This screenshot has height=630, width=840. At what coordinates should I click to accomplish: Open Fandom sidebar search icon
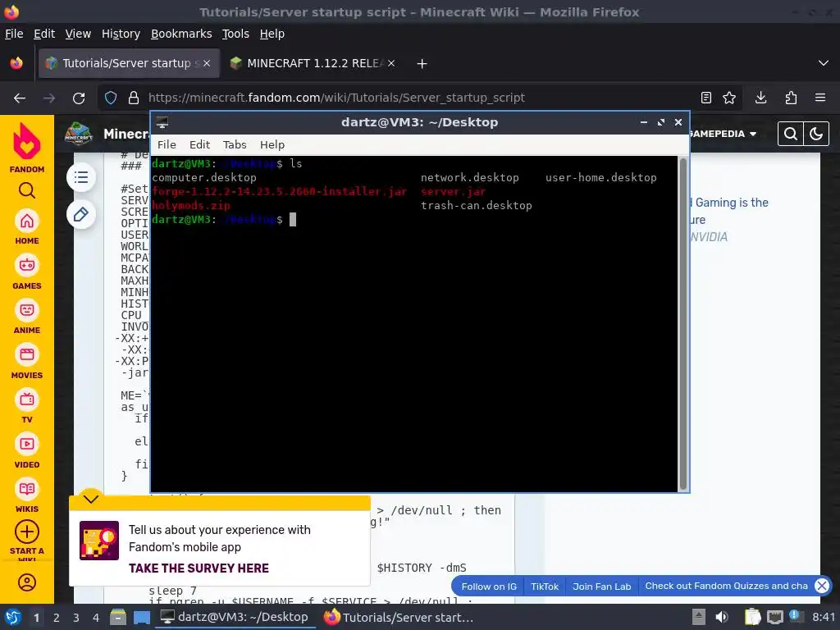pos(27,190)
